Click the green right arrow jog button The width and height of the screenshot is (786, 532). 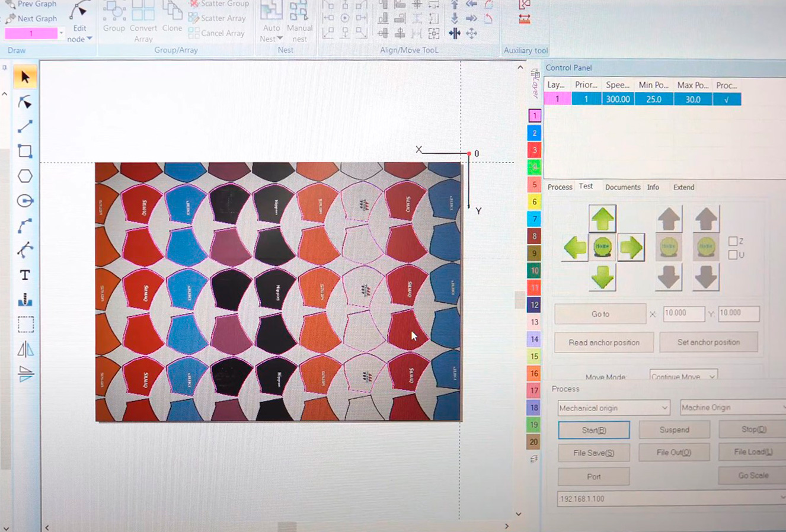(x=631, y=247)
